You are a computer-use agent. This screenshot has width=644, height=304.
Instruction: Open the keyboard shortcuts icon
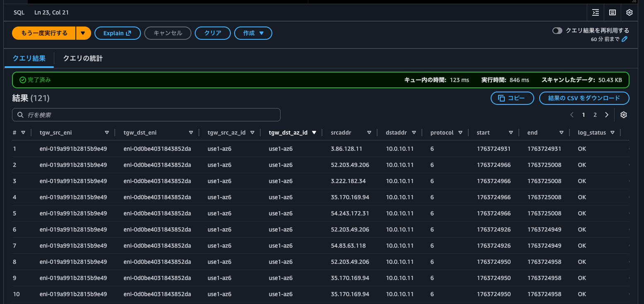pos(612,12)
